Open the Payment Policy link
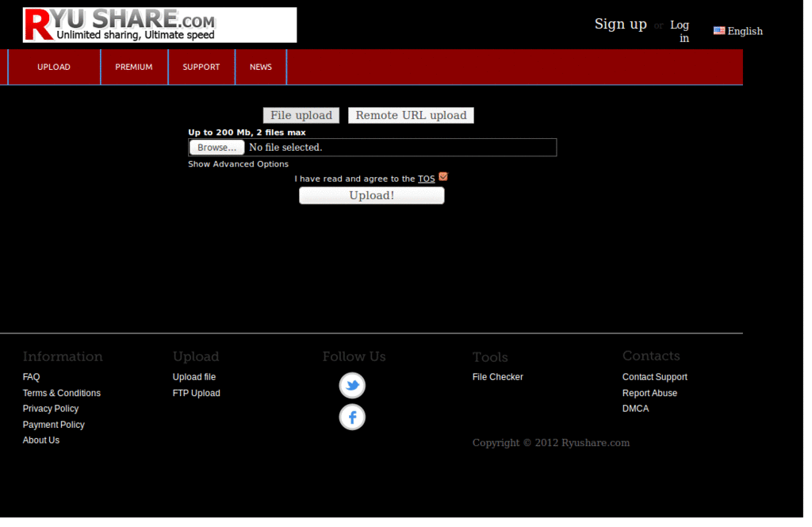The image size is (812, 527). click(54, 425)
